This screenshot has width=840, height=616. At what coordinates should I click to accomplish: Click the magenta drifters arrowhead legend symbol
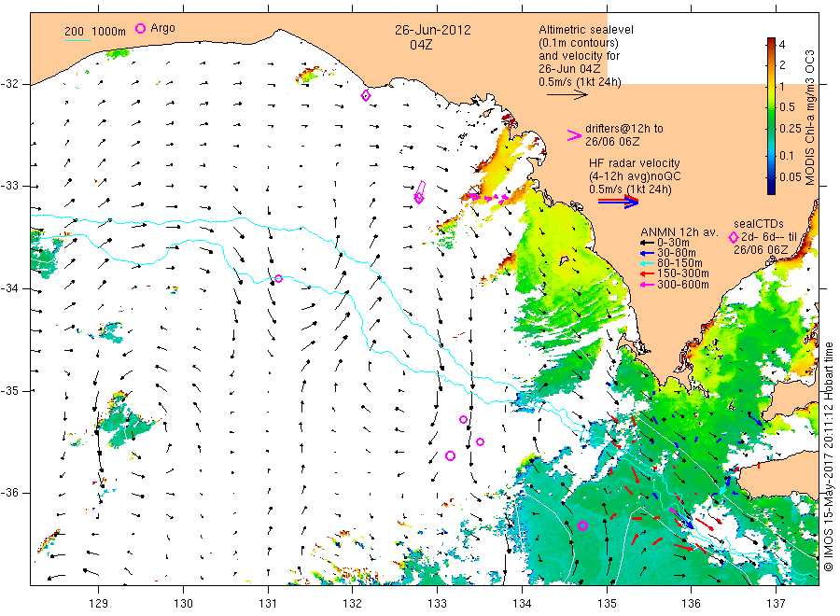tap(574, 135)
